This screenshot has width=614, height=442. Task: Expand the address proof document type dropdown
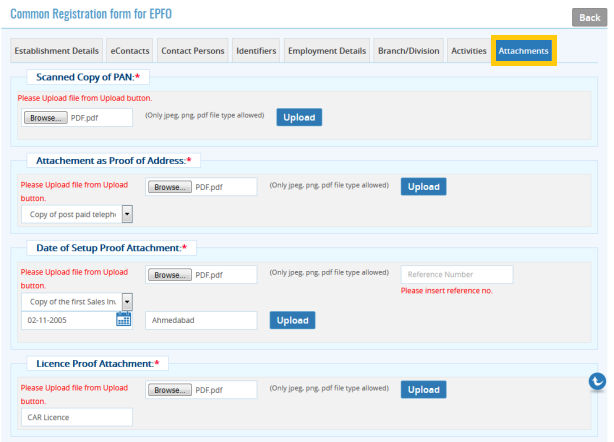tap(127, 214)
